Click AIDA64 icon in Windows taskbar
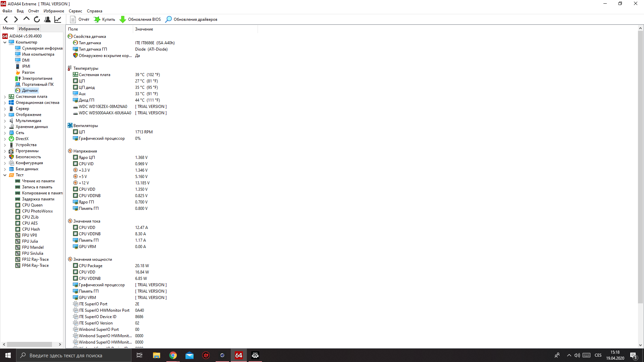 click(x=238, y=355)
